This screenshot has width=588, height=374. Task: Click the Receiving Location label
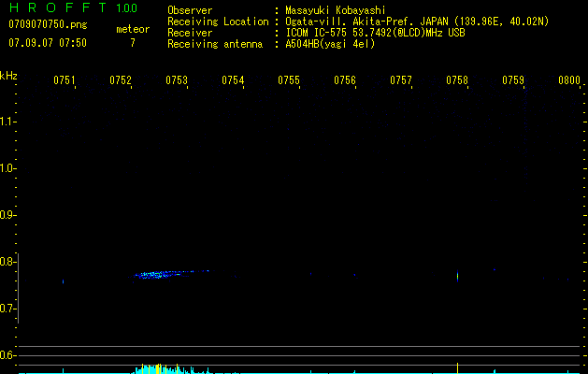(218, 22)
